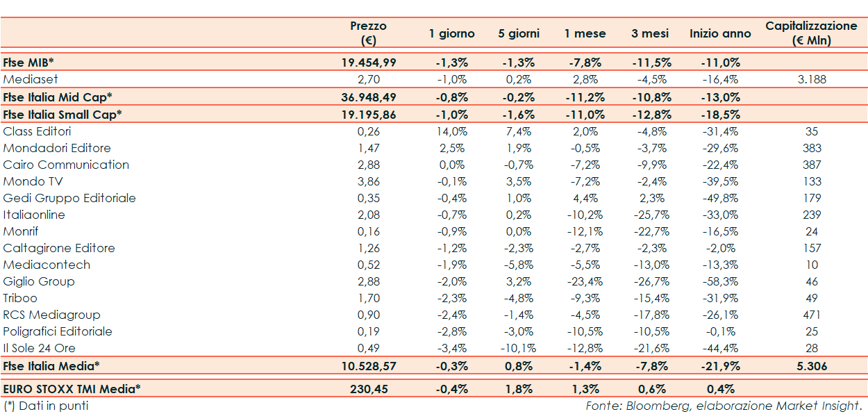The image size is (868, 414).
Task: Select the 1 giorno column header
Action: pyautogui.click(x=451, y=33)
